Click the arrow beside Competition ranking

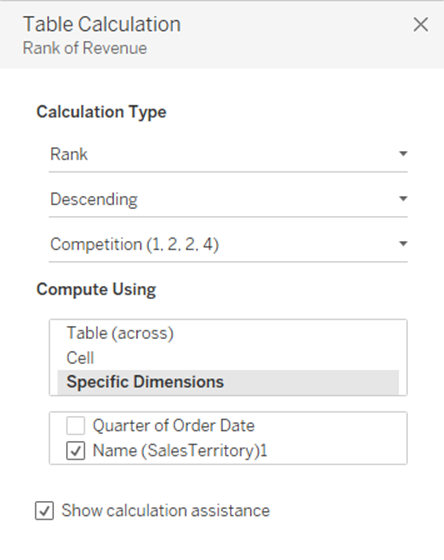point(403,244)
